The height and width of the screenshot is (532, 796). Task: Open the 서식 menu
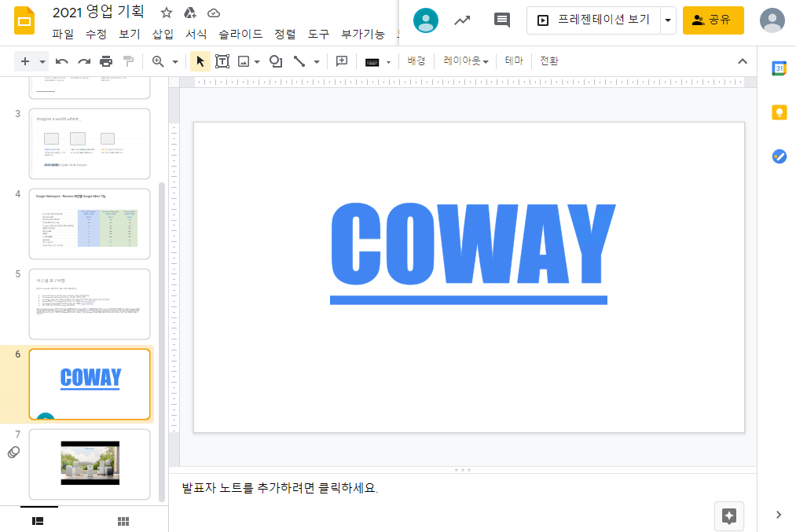[x=196, y=34]
